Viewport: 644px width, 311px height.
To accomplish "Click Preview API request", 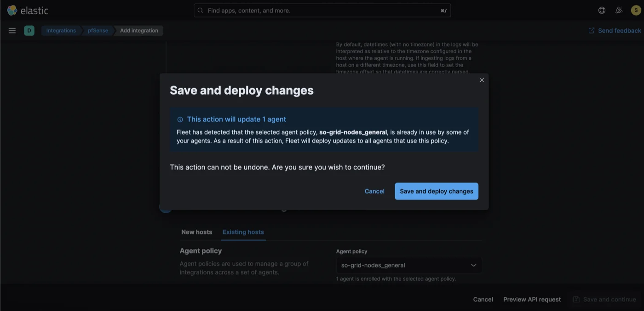I will (x=532, y=299).
